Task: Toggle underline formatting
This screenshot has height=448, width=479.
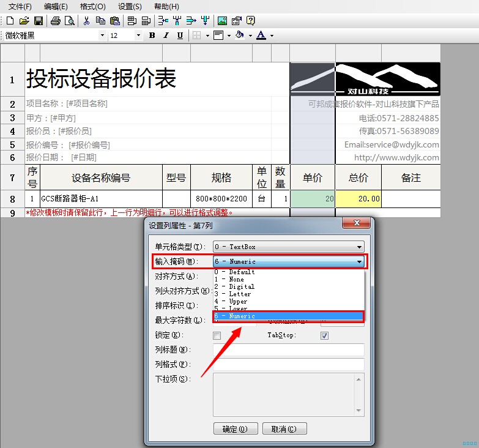Action: click(180, 35)
